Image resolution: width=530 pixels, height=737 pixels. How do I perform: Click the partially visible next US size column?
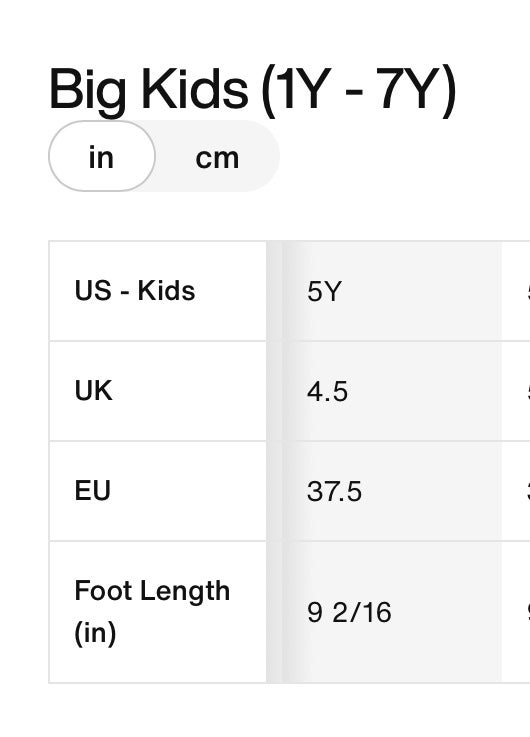click(516, 291)
